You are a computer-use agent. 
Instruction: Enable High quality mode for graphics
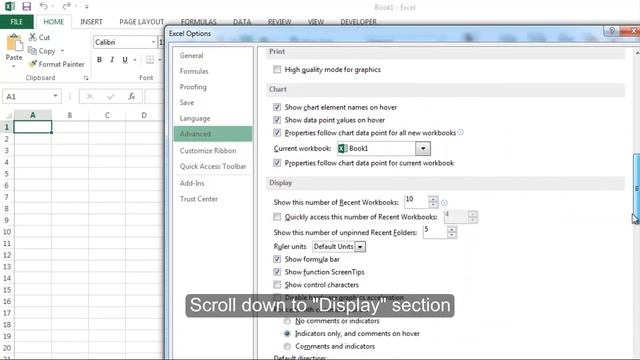click(277, 69)
